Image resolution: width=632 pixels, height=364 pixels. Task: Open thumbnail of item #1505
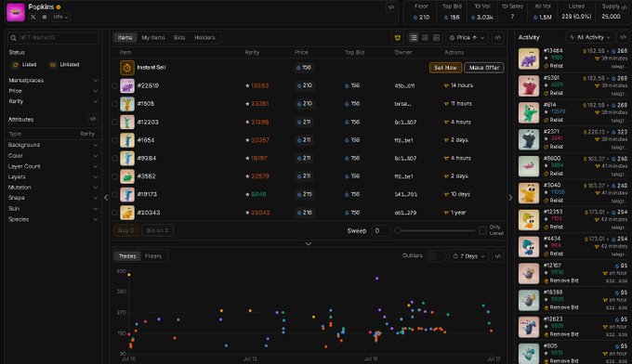click(127, 104)
